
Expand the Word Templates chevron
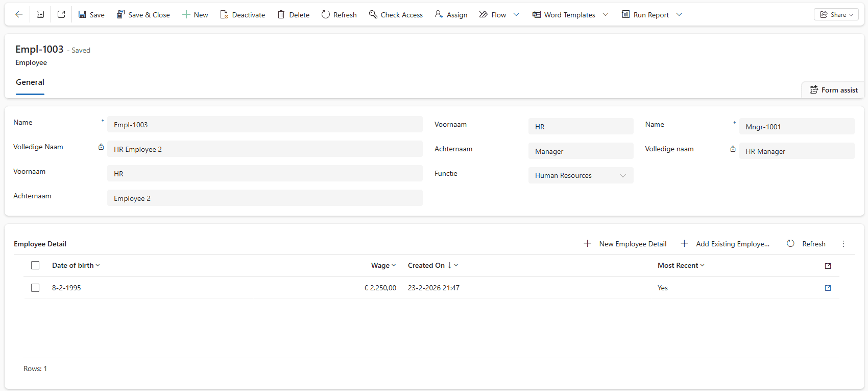pyautogui.click(x=606, y=15)
